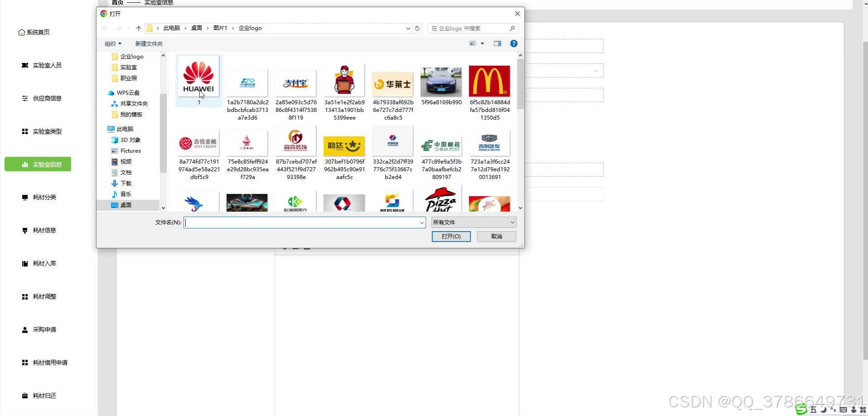Viewport: 868px width, 416px height.
Task: Open 实验室信息 in the sidebar
Action: (38, 164)
